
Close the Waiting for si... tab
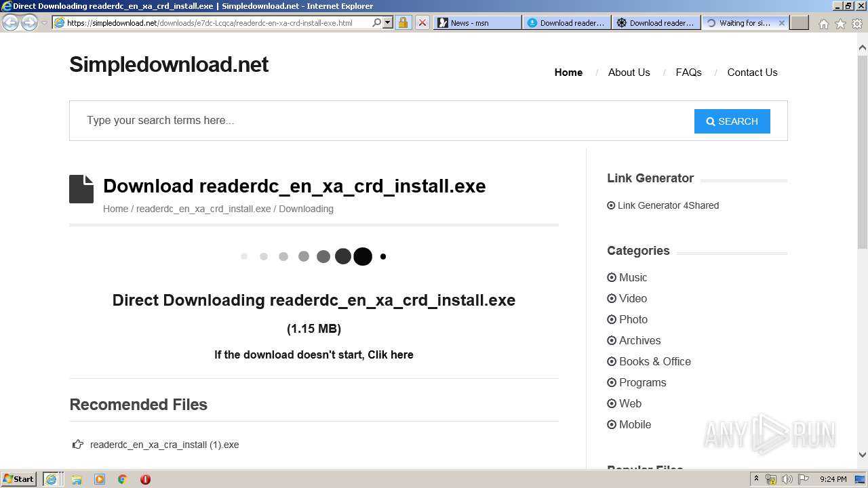[781, 22]
